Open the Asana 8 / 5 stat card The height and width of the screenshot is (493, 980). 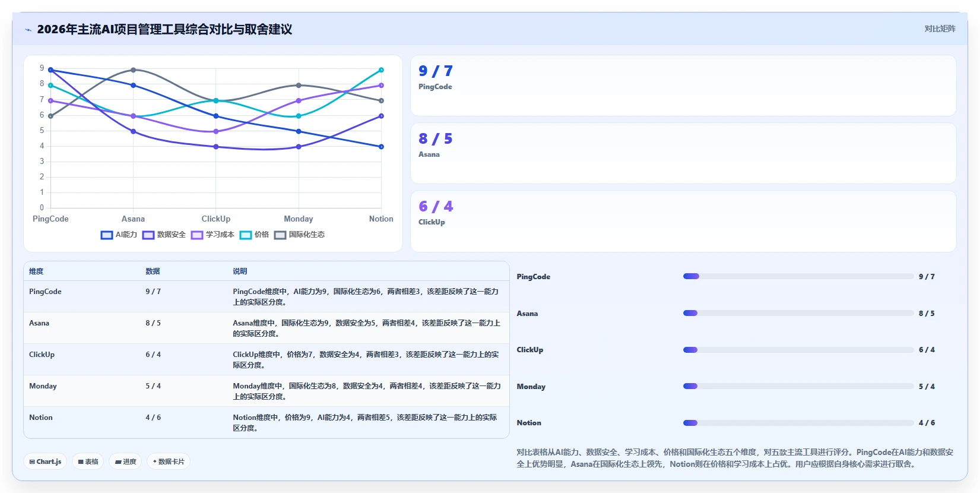(x=683, y=153)
